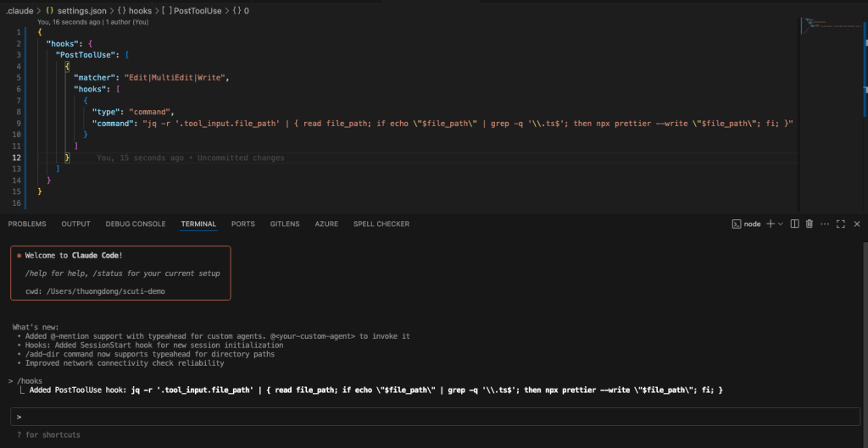The width and height of the screenshot is (868, 448).
Task: Click the node terminal shell icon
Action: [x=737, y=224]
